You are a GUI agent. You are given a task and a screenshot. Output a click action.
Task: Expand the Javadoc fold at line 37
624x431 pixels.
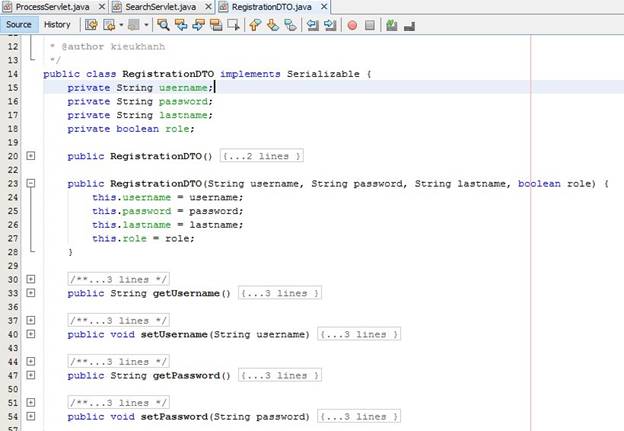point(31,320)
